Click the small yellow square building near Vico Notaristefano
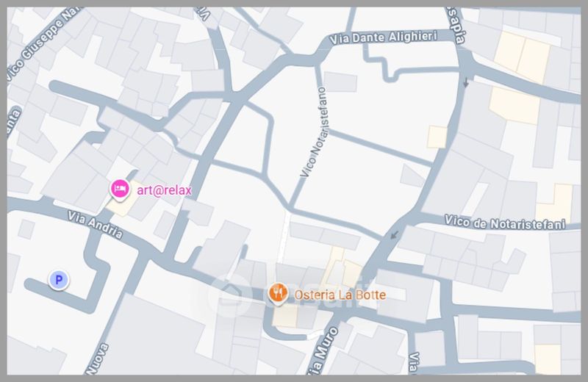588x382 pixels. coord(437,137)
